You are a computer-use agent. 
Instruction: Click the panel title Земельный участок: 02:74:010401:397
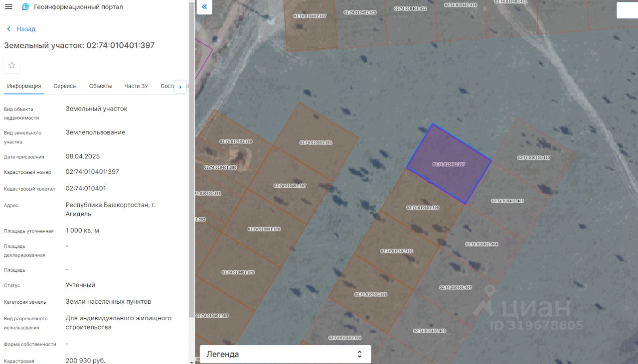coord(79,45)
